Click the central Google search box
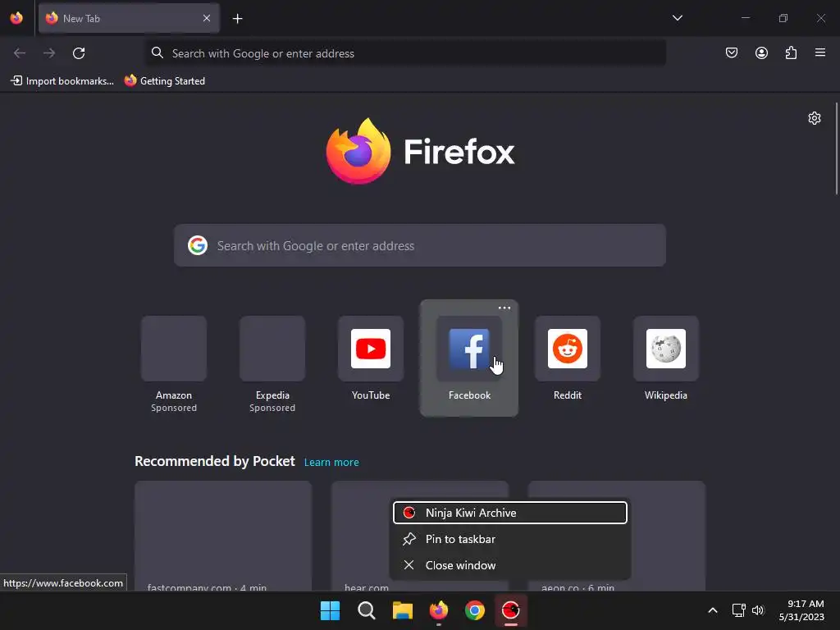Screen dimensions: 840x630 pyautogui.click(x=420, y=245)
